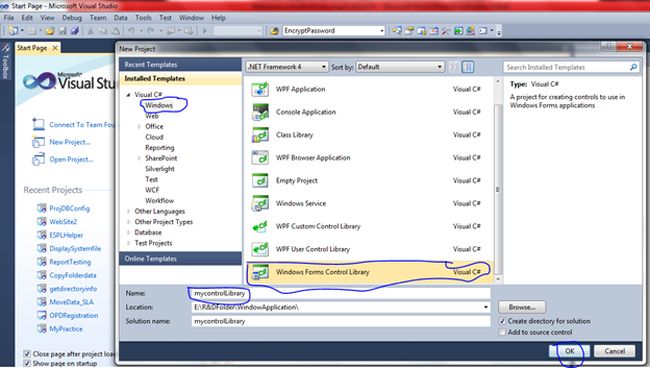The width and height of the screenshot is (650, 368).
Task: Collapse the Visual C# tree node
Action: tap(128, 95)
